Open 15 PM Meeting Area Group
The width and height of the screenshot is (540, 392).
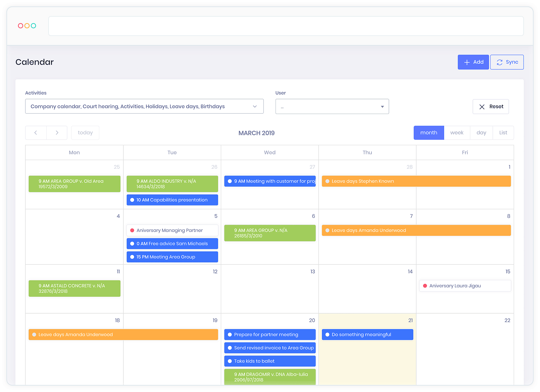pos(172,257)
